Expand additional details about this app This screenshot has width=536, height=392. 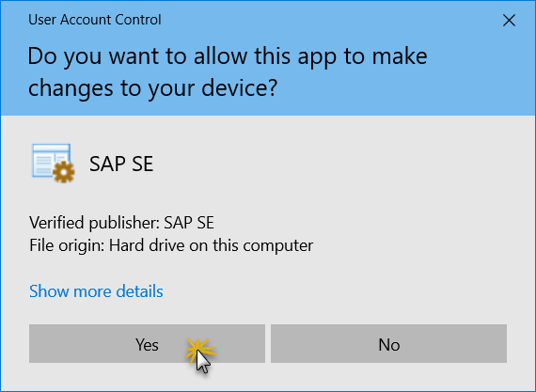[96, 291]
